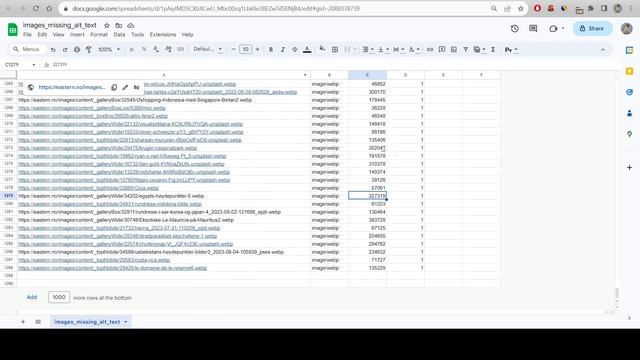Remove the link in the hyperlink popup
Screen dimensions: 640x360
coord(136,87)
